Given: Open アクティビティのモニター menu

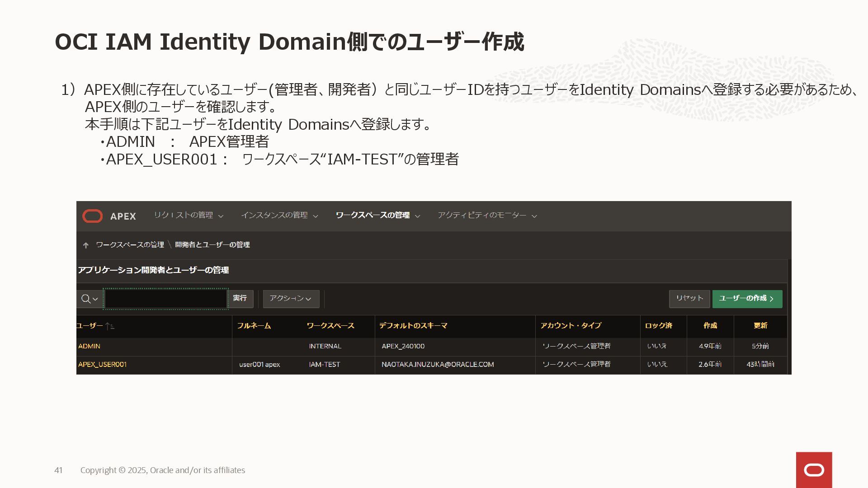Looking at the screenshot, I should pos(482,216).
